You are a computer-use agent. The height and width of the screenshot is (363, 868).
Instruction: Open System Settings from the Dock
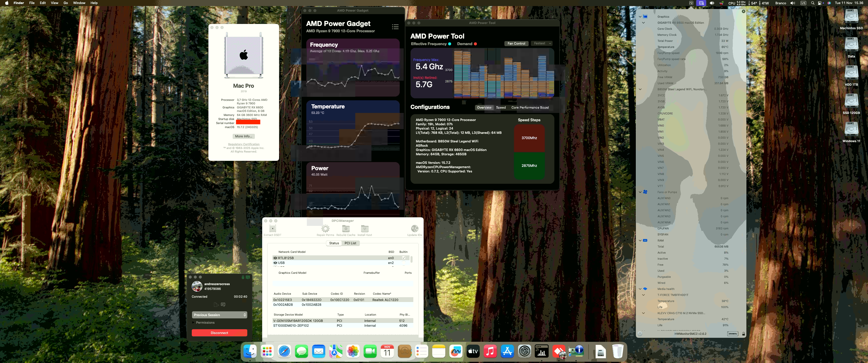525,352
